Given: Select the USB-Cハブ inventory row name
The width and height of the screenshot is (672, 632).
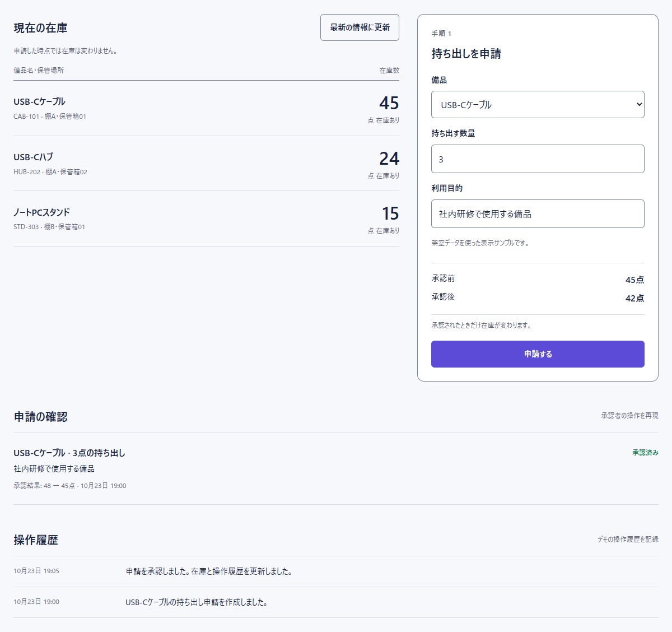Looking at the screenshot, I should click(x=34, y=157).
